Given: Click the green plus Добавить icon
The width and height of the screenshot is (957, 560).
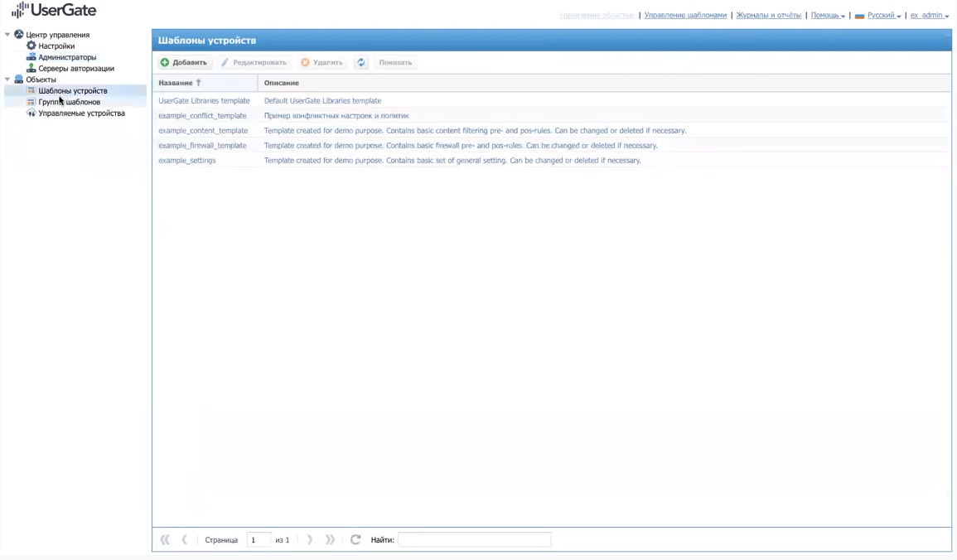Looking at the screenshot, I should coord(165,62).
